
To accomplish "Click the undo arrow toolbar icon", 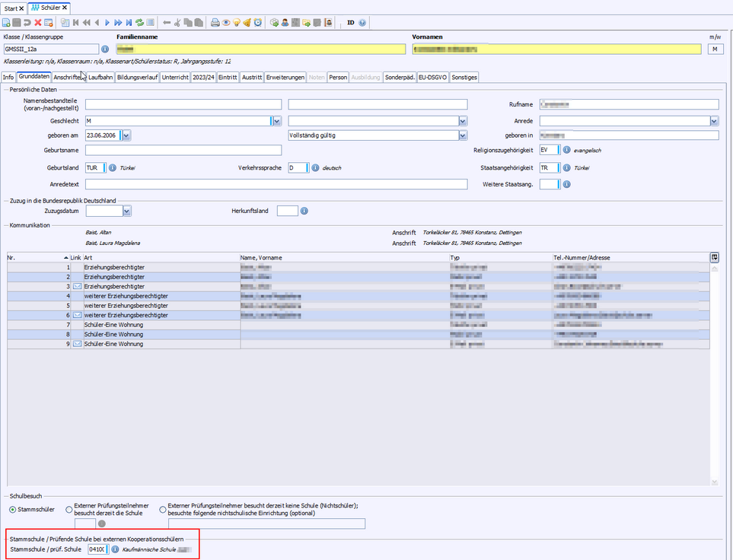I will [27, 22].
